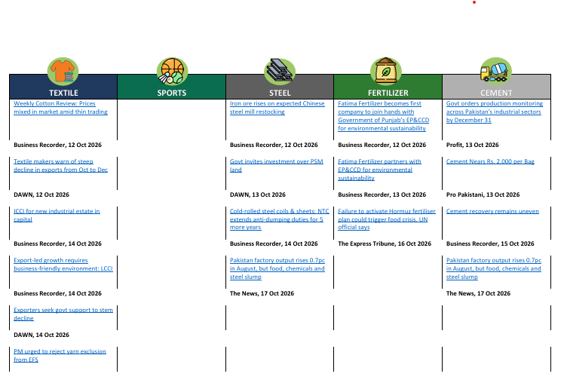Select the FERTILIZER column header

click(388, 87)
